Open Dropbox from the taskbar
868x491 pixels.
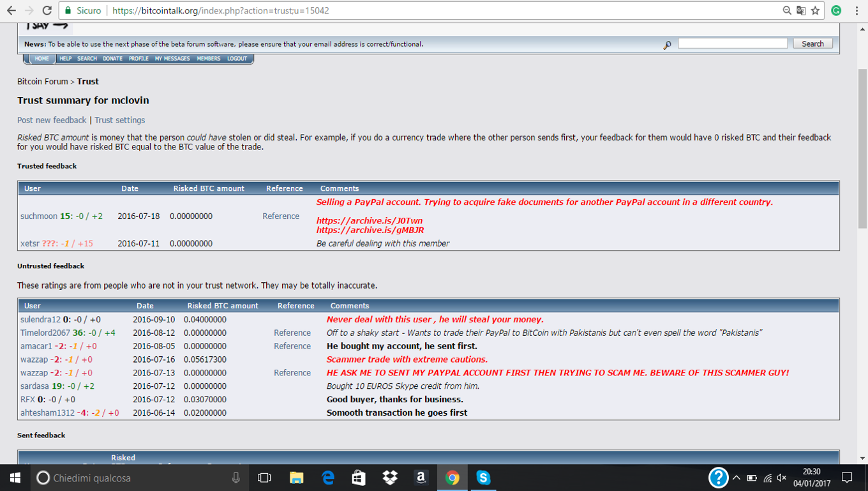(x=389, y=478)
